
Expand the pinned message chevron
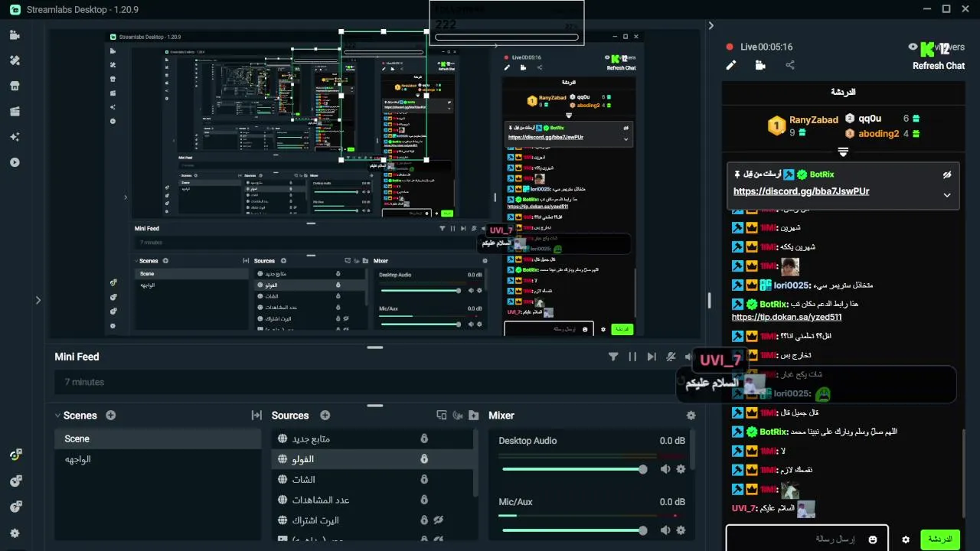(x=947, y=195)
